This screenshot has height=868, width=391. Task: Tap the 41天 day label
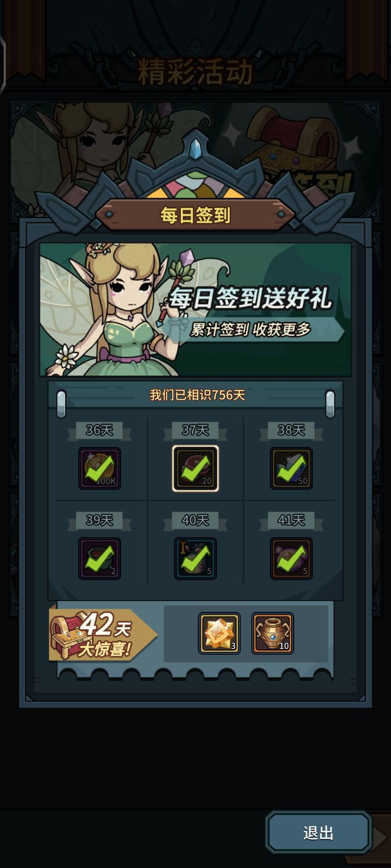[x=291, y=520]
